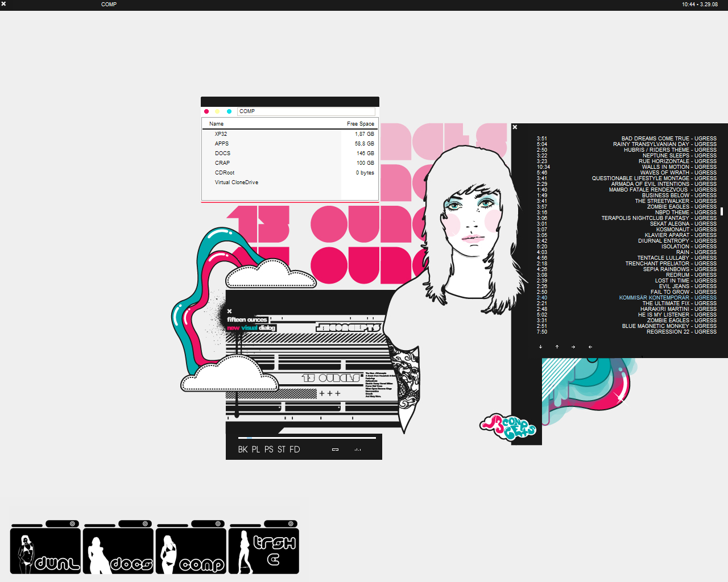Click the player seek progress bar
728x582 pixels.
click(x=307, y=438)
